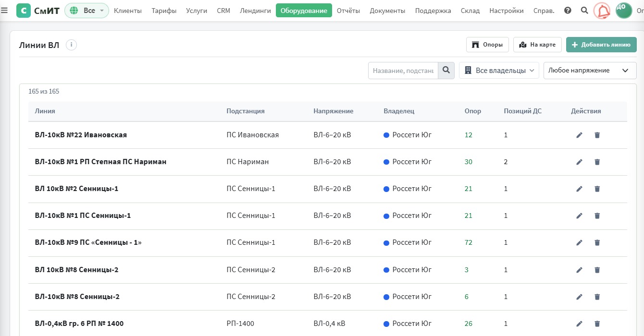Open the Поддержка menu
Image resolution: width=644 pixels, height=336 pixels.
[433, 11]
